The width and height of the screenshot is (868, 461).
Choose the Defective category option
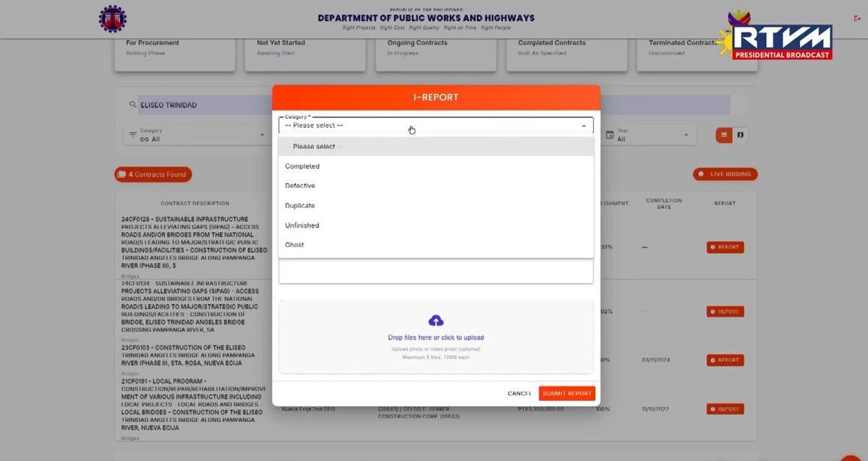pos(436,186)
